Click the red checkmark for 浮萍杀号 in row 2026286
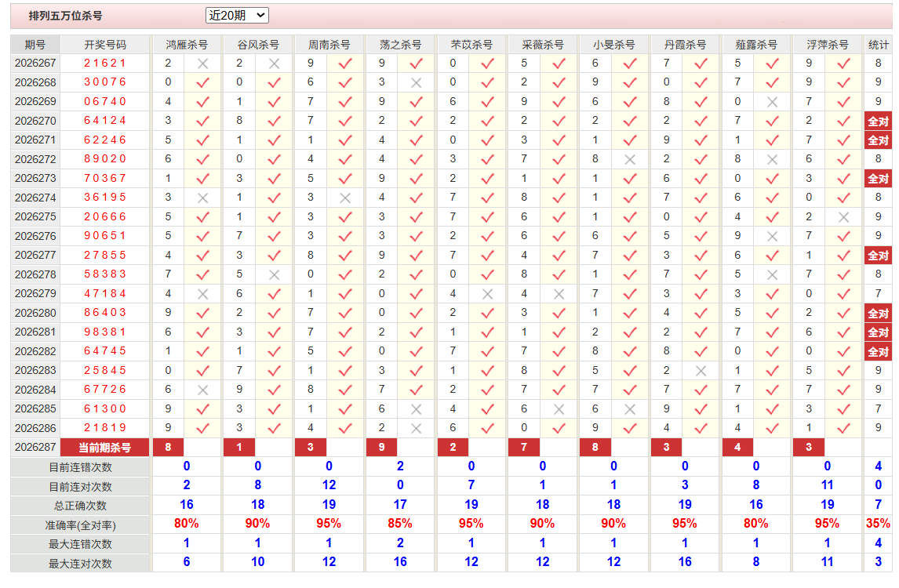 (x=843, y=429)
